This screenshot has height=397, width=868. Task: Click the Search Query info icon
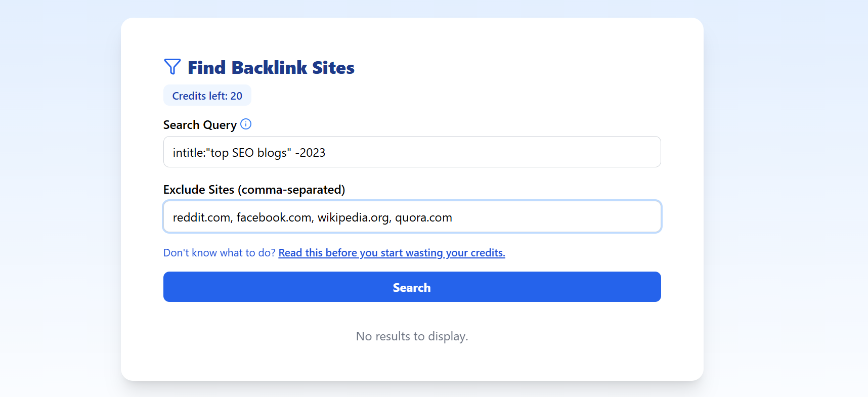click(x=246, y=124)
